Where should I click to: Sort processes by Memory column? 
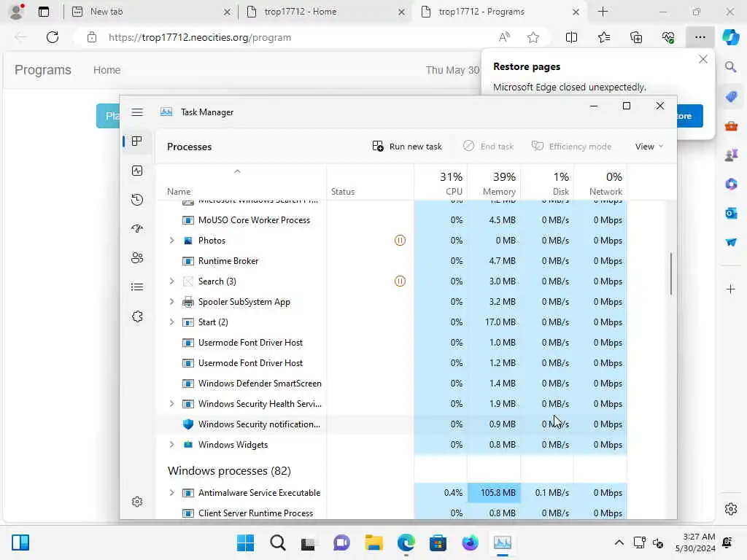point(494,183)
